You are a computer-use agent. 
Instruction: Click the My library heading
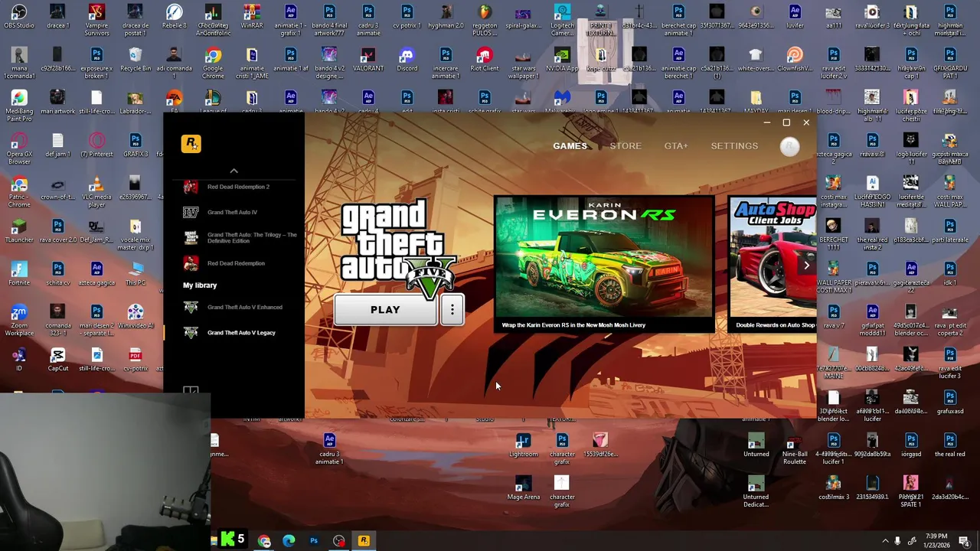click(200, 285)
